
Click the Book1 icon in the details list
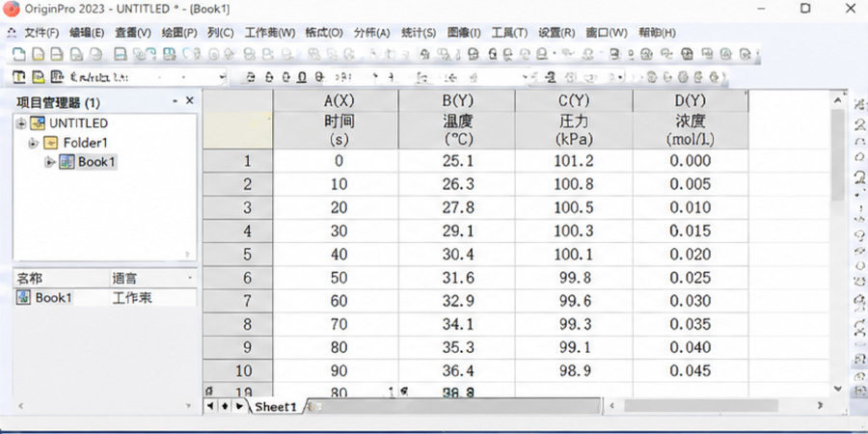point(23,297)
